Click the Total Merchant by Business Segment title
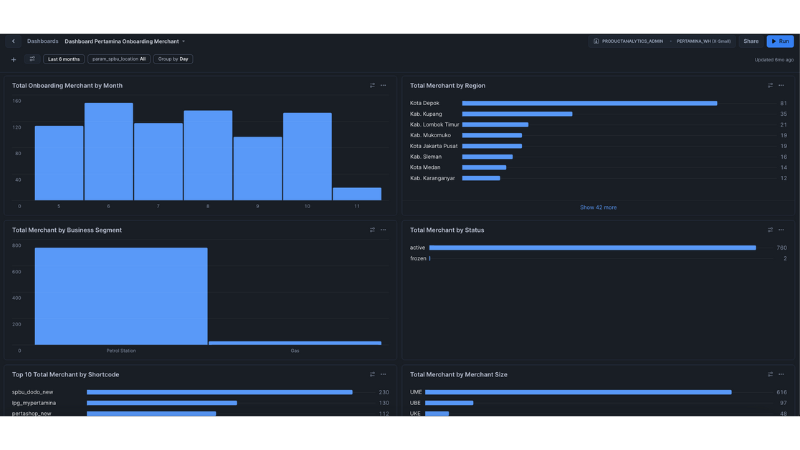 tap(67, 230)
